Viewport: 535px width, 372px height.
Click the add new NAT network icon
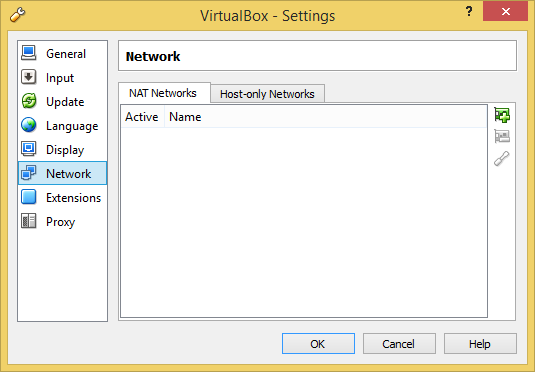pos(502,115)
